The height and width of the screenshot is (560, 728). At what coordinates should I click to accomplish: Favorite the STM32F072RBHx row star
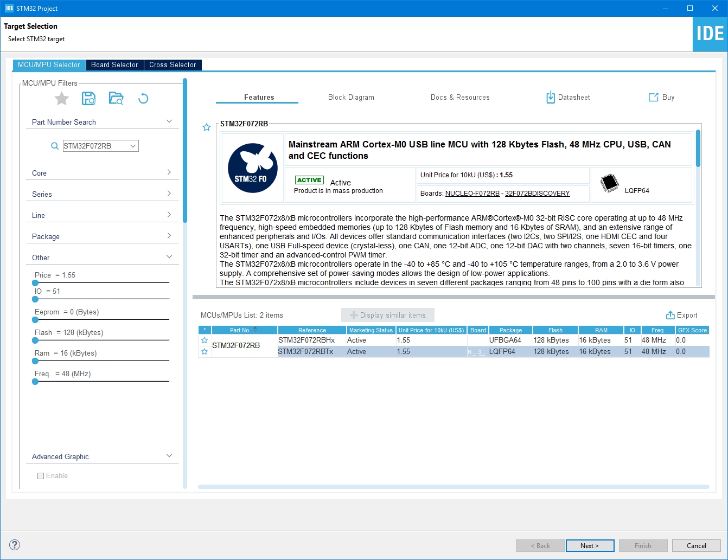click(x=205, y=340)
